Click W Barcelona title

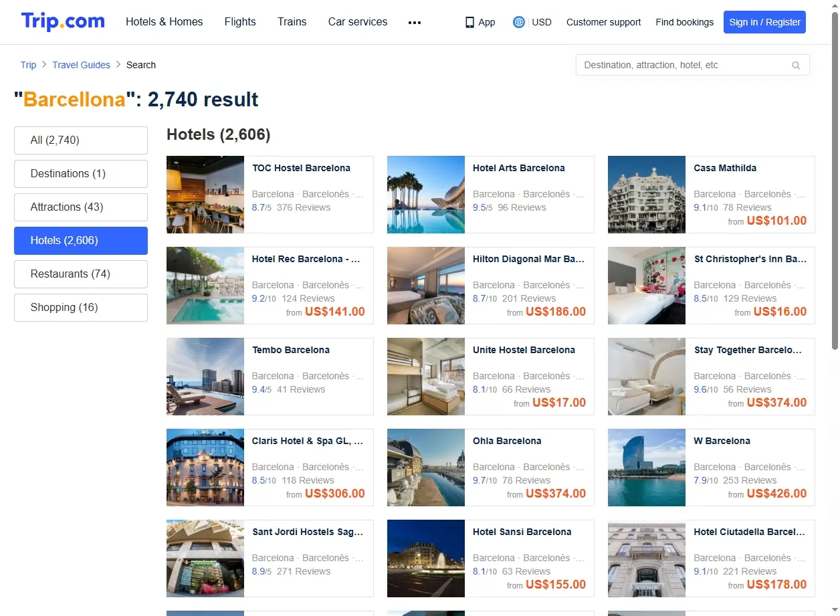[722, 441]
